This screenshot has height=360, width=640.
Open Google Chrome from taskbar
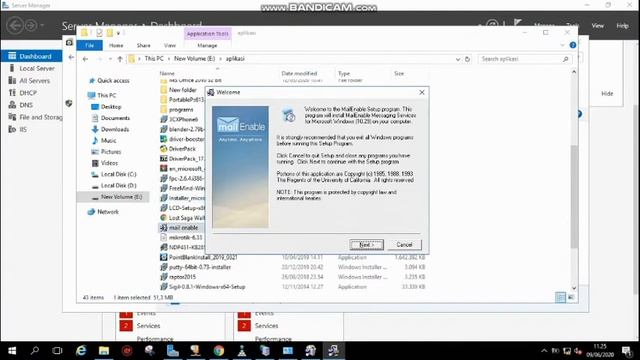tap(219, 351)
